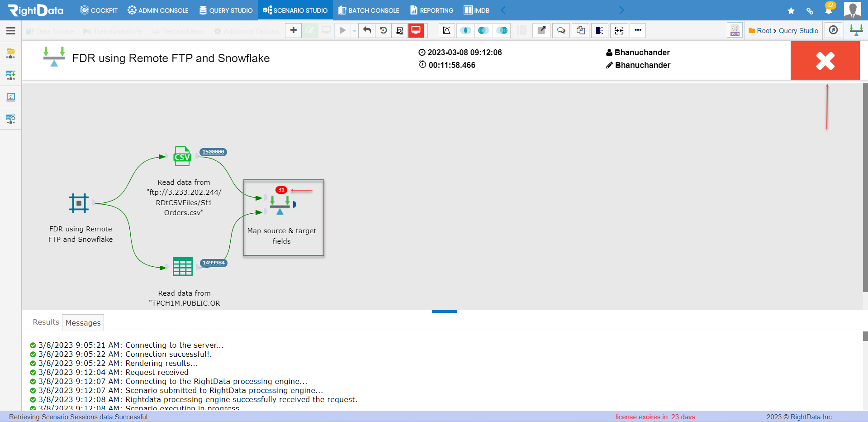The image size is (868, 422).
Task: Click the split columns icon
Action: [600, 30]
